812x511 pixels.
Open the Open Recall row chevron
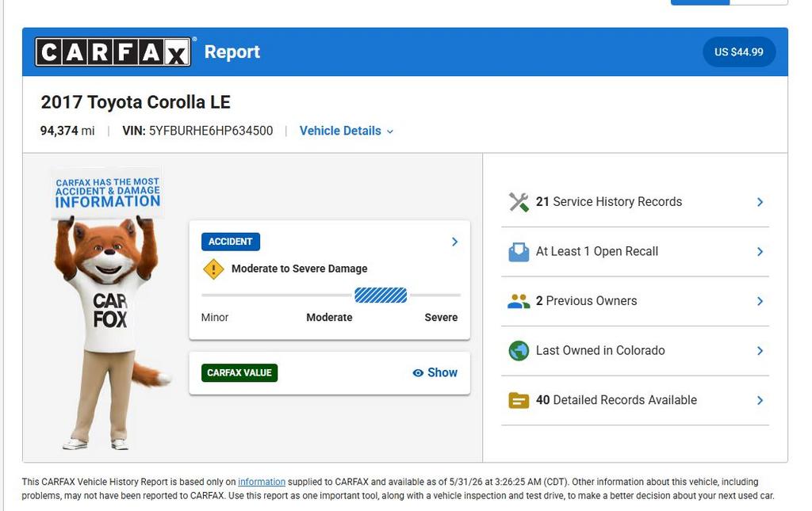(760, 252)
